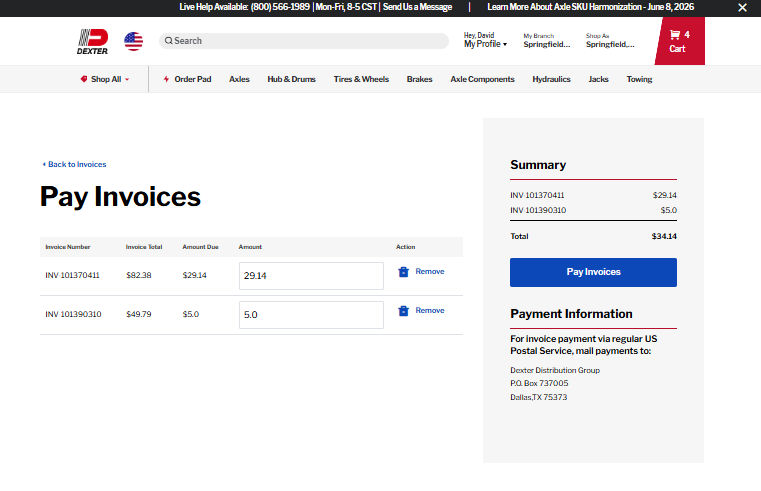Open My Branch Springfield selector
This screenshot has width=761, height=491.
[x=546, y=41]
